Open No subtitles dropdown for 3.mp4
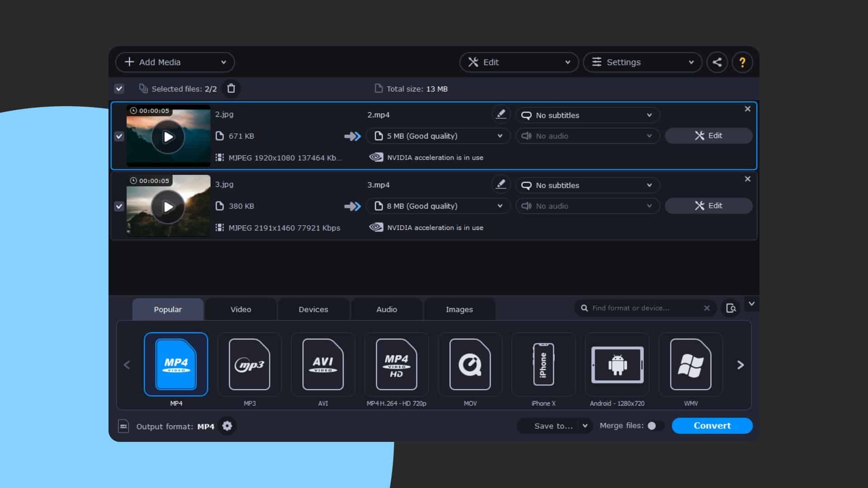 [587, 185]
